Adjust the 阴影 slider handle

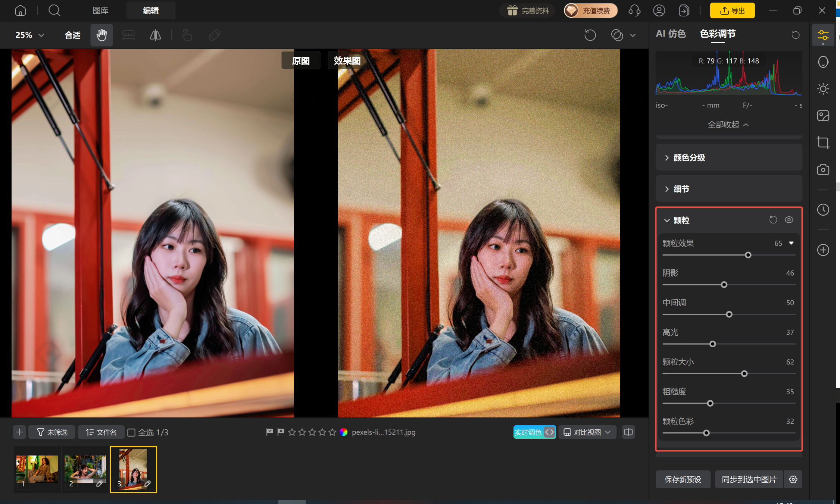[724, 285]
